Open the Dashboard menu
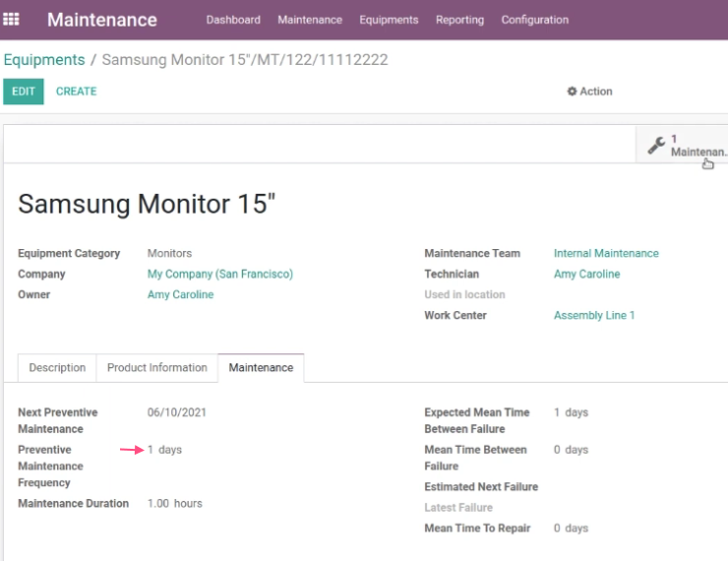The image size is (728, 561). [233, 20]
